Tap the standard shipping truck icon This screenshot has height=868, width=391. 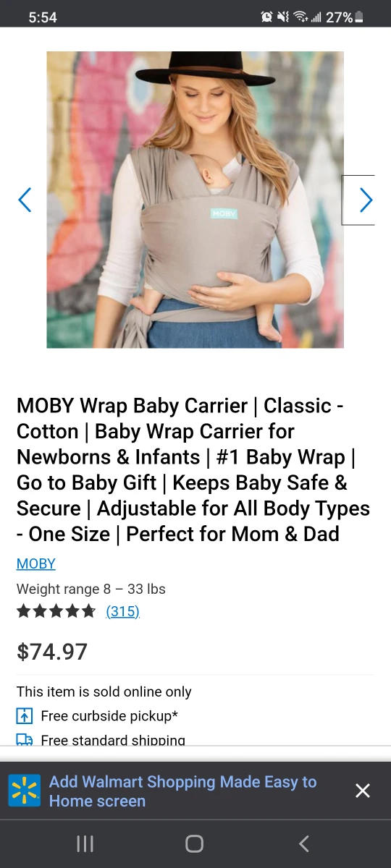click(x=25, y=739)
